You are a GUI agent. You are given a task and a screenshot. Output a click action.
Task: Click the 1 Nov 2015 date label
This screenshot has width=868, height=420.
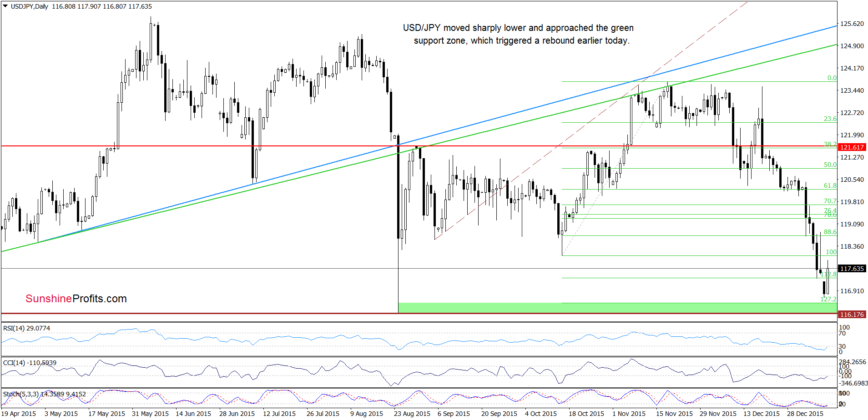pyautogui.click(x=629, y=414)
